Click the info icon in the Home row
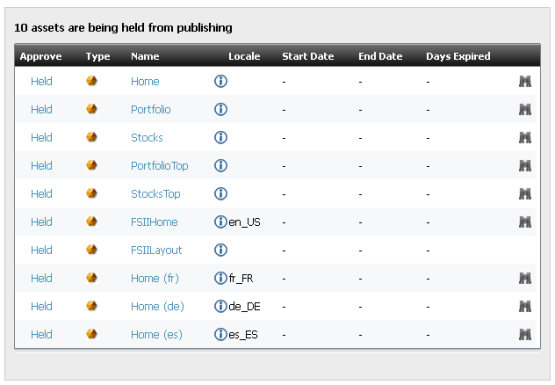The image size is (555, 385). [221, 81]
